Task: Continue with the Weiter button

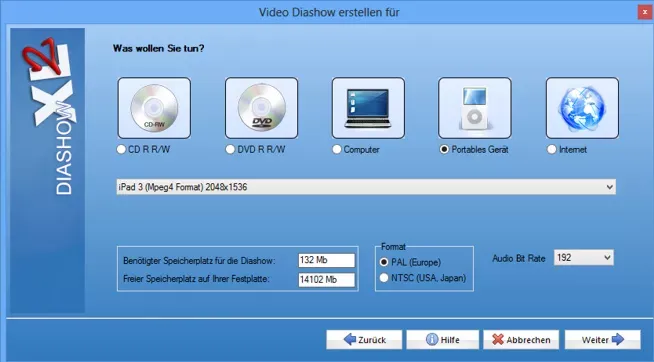Action: click(603, 340)
